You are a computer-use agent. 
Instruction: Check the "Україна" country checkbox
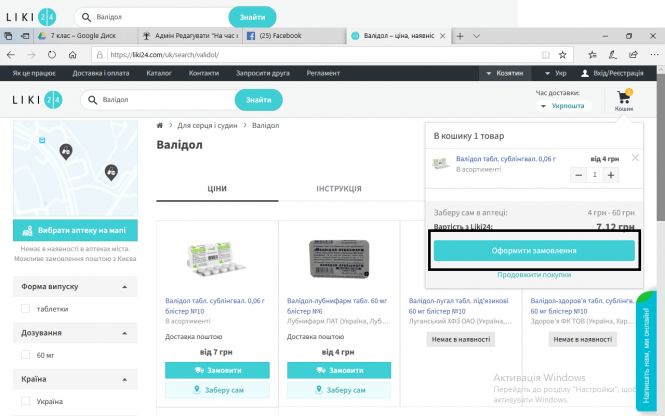tap(26, 401)
